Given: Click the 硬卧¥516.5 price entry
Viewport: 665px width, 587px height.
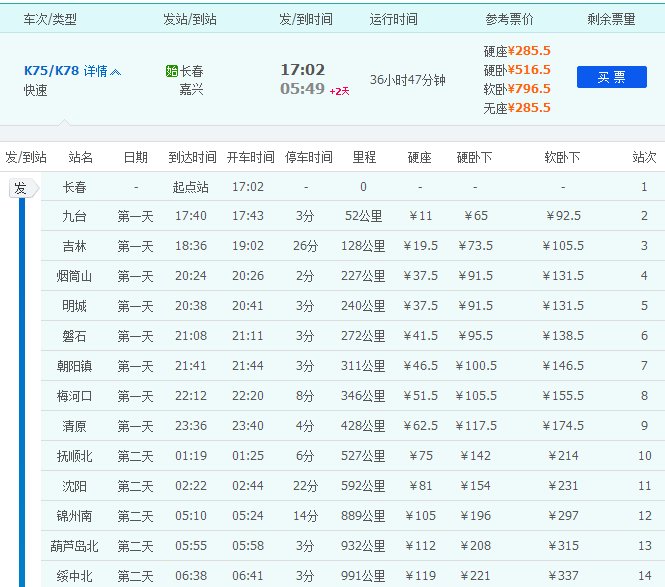Looking at the screenshot, I should 517,70.
